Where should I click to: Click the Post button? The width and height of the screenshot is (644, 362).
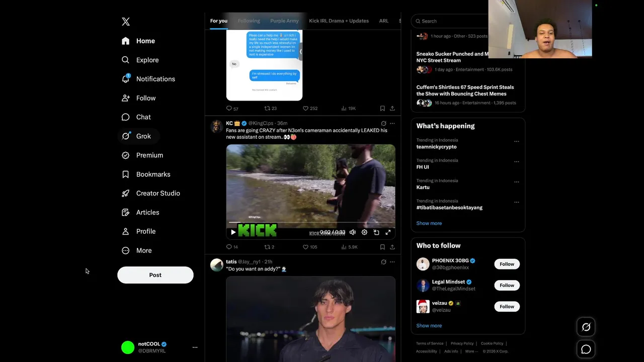[x=155, y=275]
